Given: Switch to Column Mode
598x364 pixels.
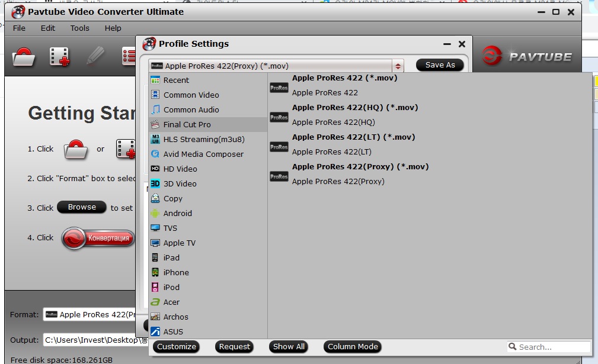Looking at the screenshot, I should pyautogui.click(x=353, y=347).
